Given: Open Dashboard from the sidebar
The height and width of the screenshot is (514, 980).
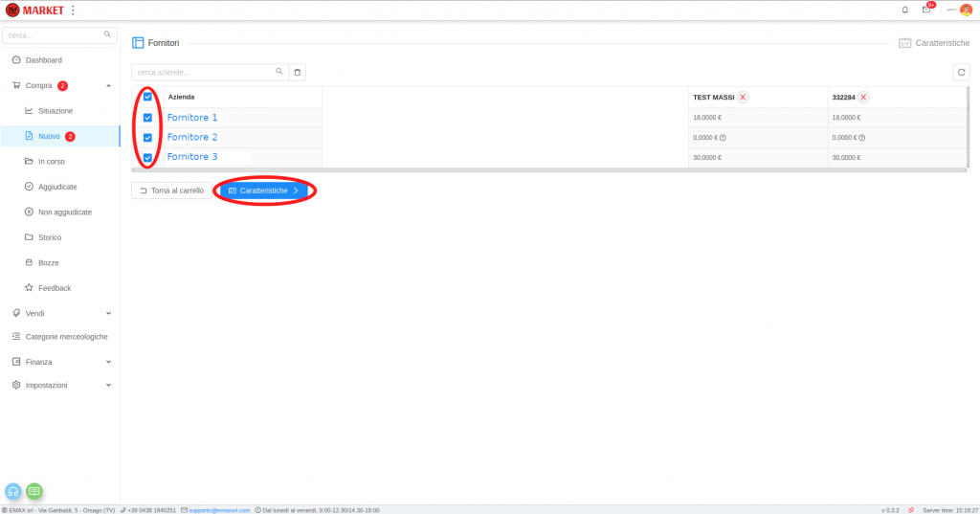Looking at the screenshot, I should [43, 60].
